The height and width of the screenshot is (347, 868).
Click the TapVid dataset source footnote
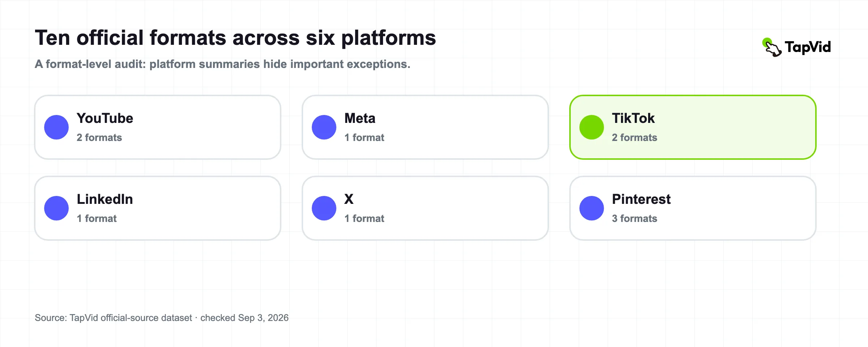tap(162, 318)
